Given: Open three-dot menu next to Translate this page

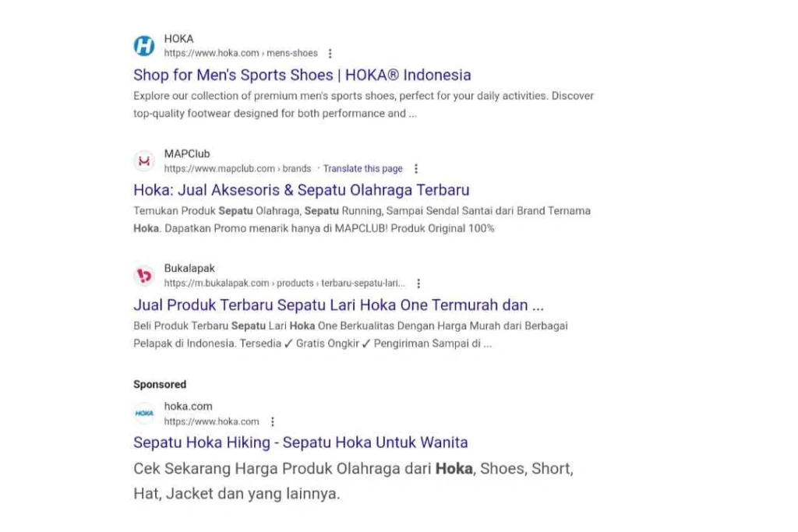Looking at the screenshot, I should (x=416, y=168).
